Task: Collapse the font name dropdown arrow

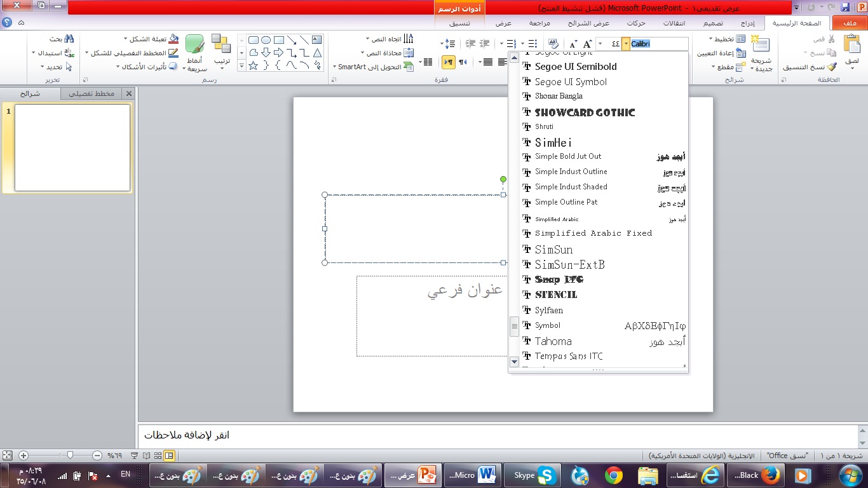Action: pyautogui.click(x=626, y=44)
